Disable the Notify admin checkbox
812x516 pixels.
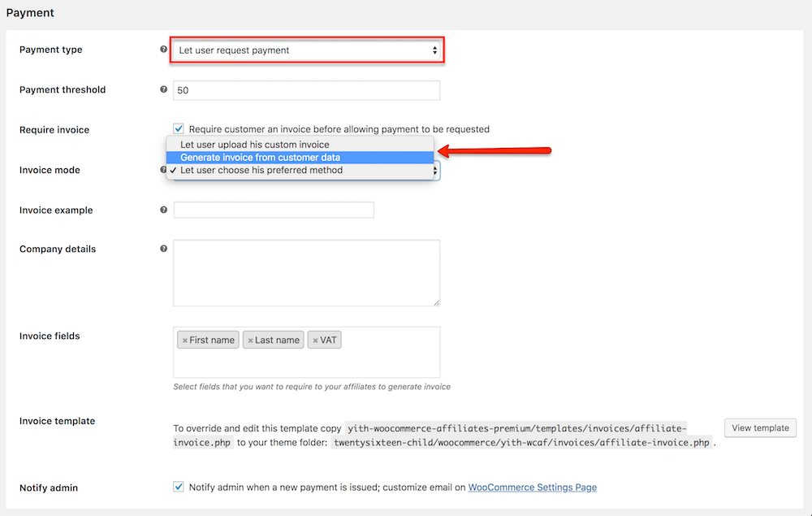pyautogui.click(x=178, y=486)
